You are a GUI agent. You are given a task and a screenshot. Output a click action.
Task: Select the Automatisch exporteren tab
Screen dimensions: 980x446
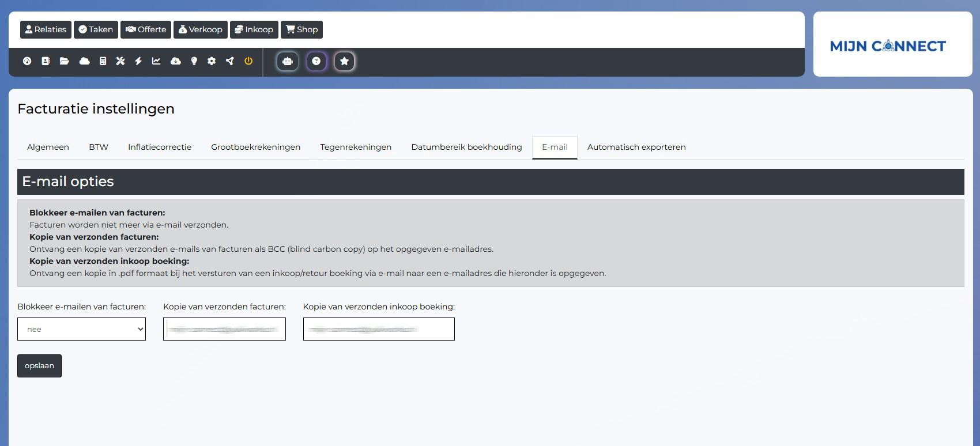point(636,147)
